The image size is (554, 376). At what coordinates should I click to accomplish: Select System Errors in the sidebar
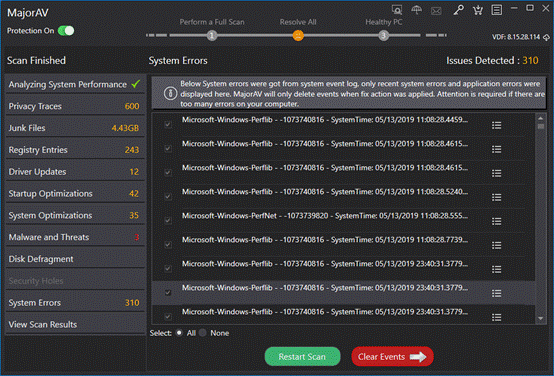coord(75,303)
